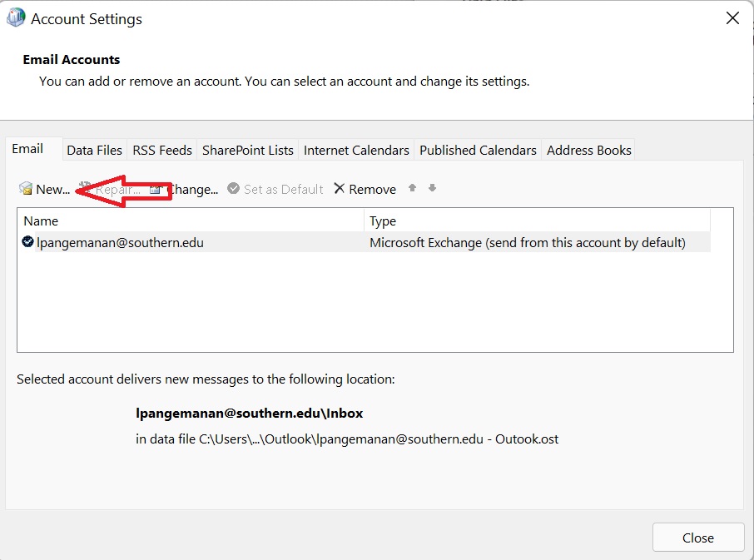Open the Data Files tab
754x560 pixels.
pos(94,150)
